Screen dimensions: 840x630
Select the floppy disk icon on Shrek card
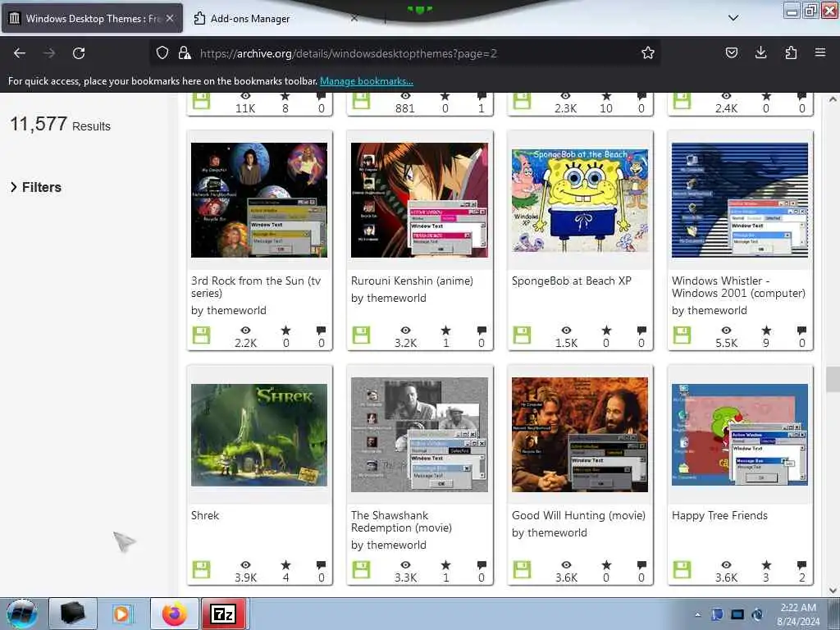(202, 569)
